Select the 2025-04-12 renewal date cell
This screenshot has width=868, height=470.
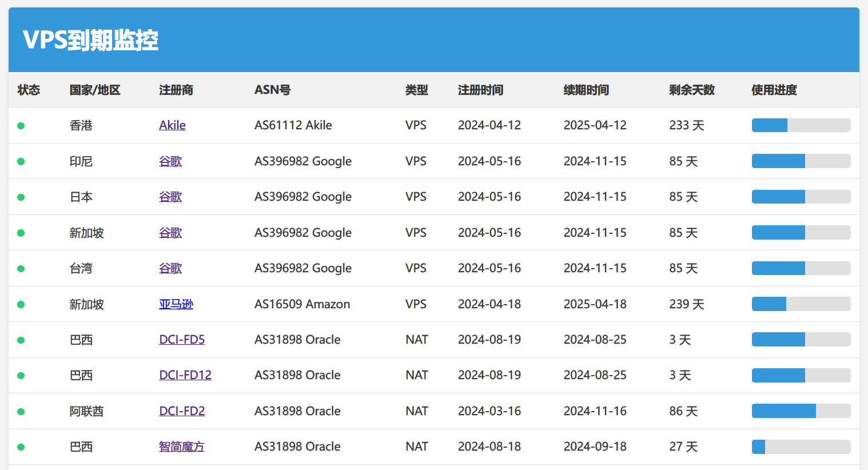(x=595, y=125)
